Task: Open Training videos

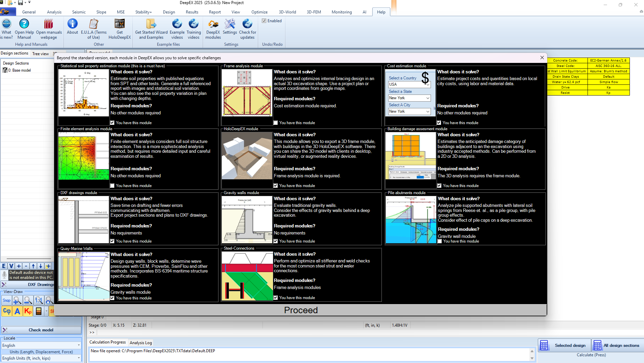Action: tap(194, 29)
